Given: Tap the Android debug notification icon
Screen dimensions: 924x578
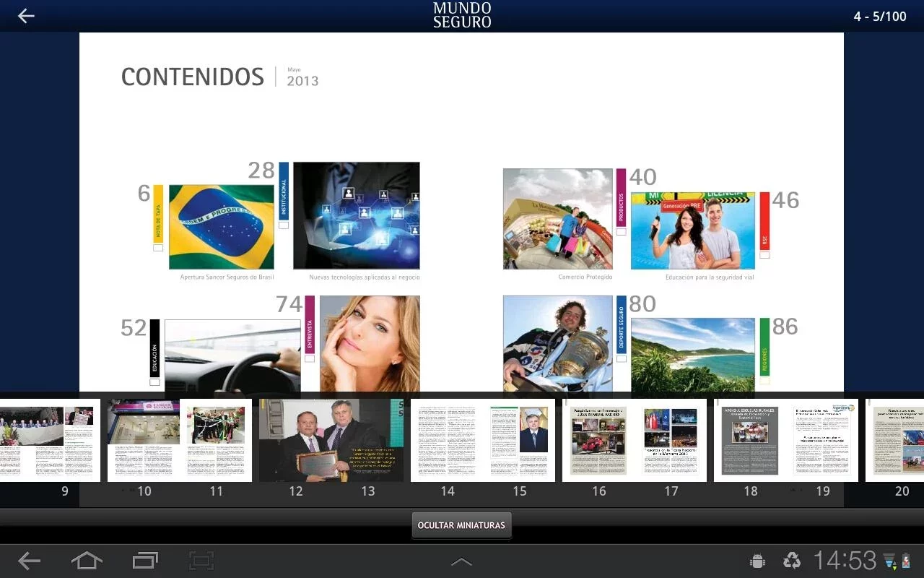Looking at the screenshot, I should click(x=758, y=561).
